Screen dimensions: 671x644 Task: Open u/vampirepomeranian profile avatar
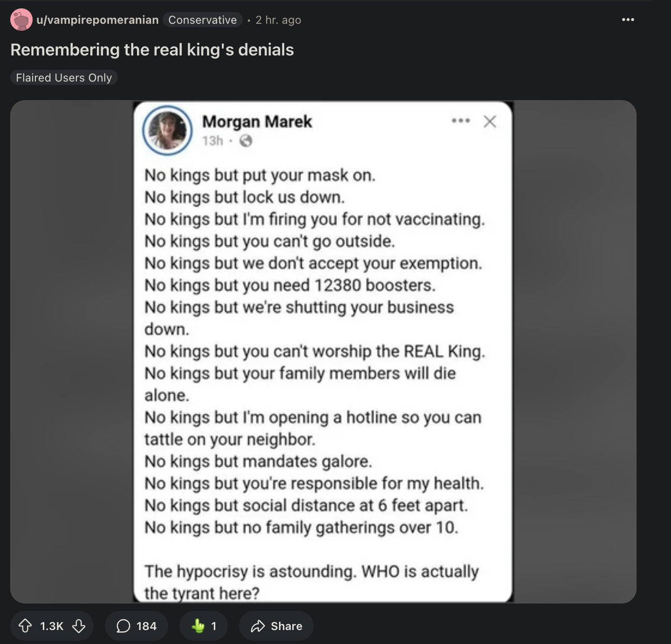coord(21,20)
